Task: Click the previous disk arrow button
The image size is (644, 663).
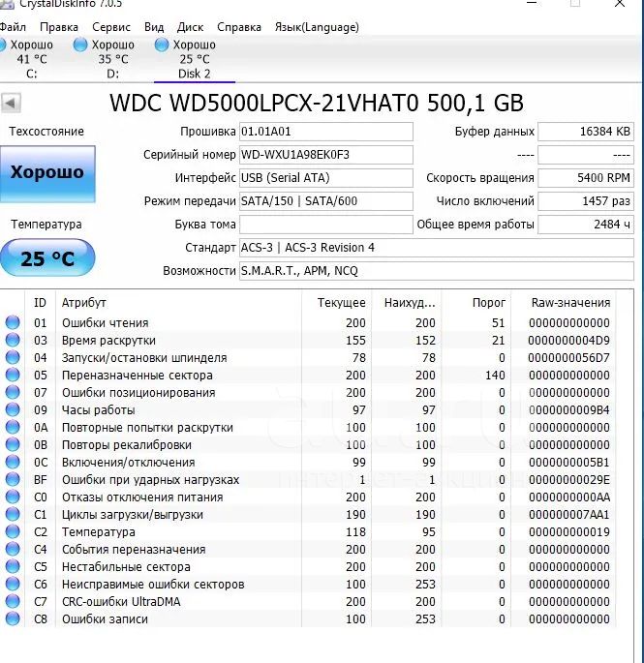Action: tap(11, 103)
